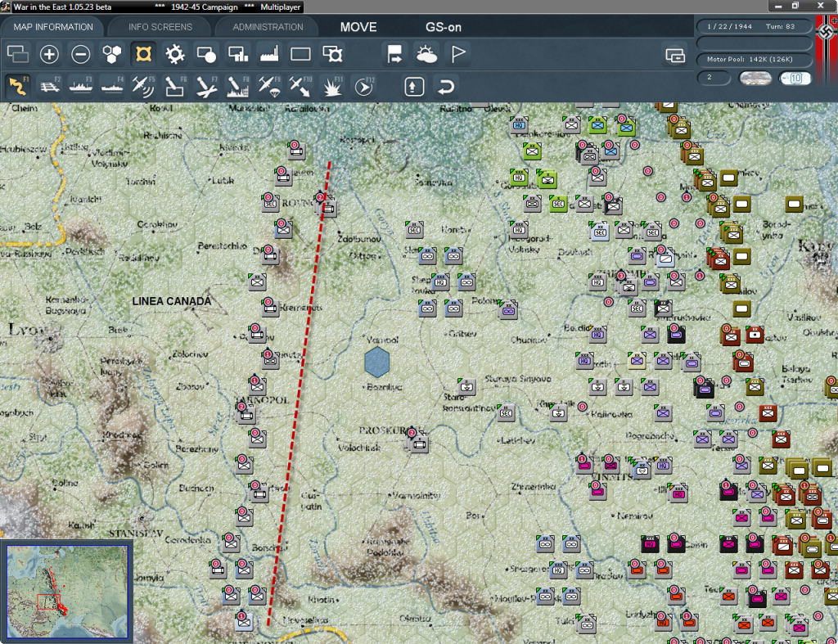
Task: Click the minimap overview thumbnail
Action: click(67, 592)
